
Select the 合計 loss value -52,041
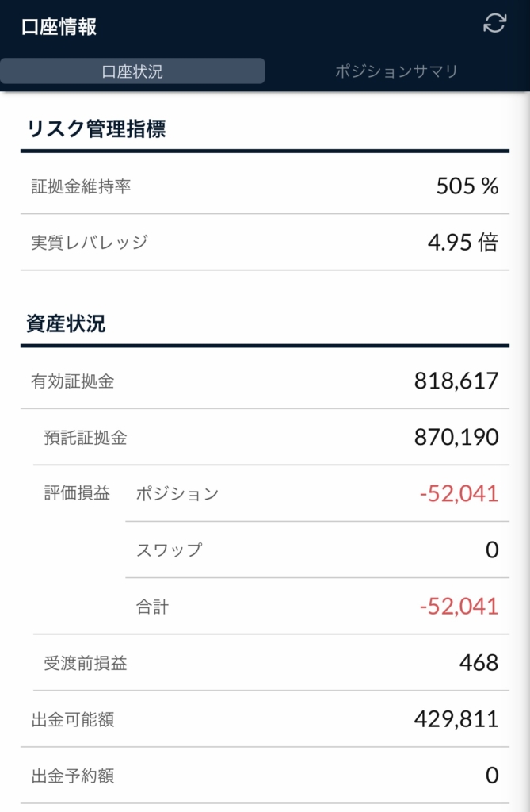[459, 607]
